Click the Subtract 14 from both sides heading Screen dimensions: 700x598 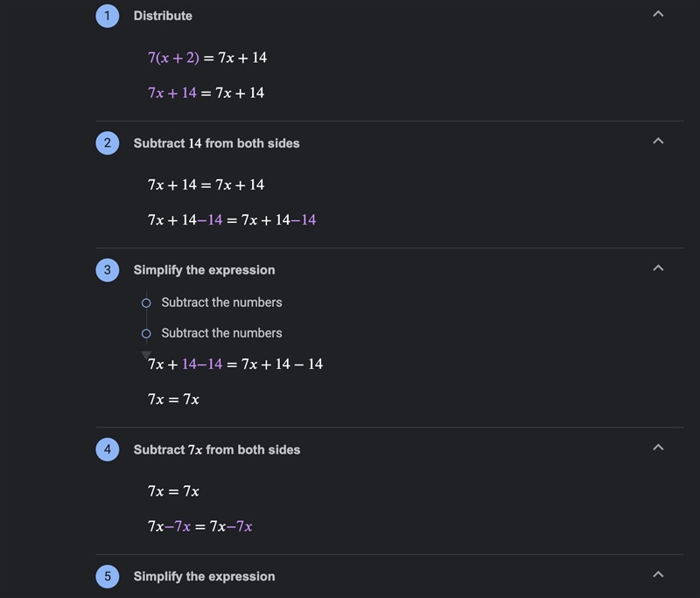pyautogui.click(x=216, y=143)
